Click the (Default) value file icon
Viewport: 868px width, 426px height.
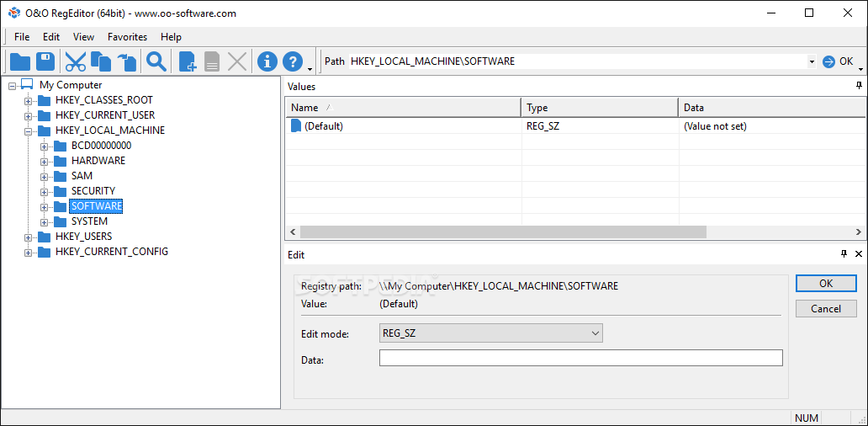click(296, 126)
